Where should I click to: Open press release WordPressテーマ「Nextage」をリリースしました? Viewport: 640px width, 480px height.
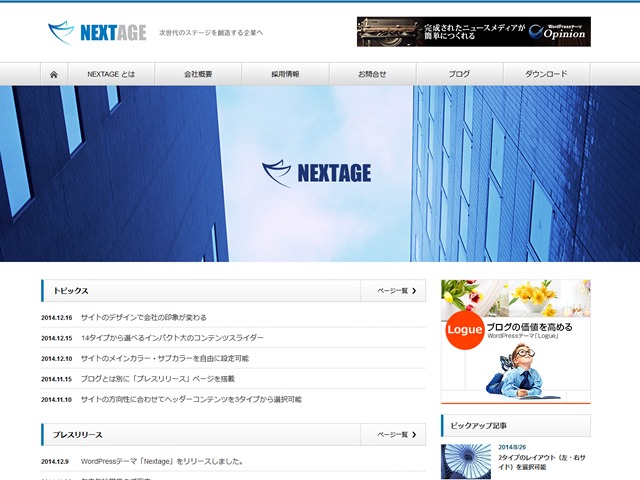click(x=162, y=461)
